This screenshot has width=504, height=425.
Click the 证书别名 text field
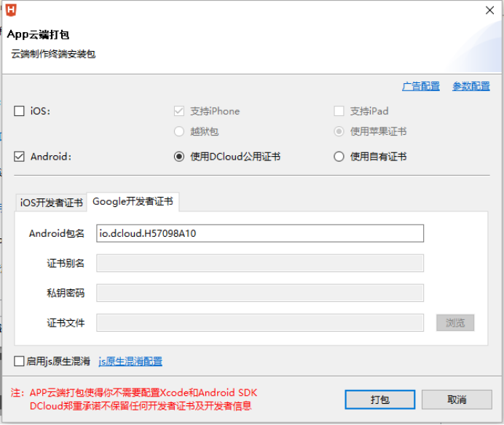pyautogui.click(x=260, y=263)
